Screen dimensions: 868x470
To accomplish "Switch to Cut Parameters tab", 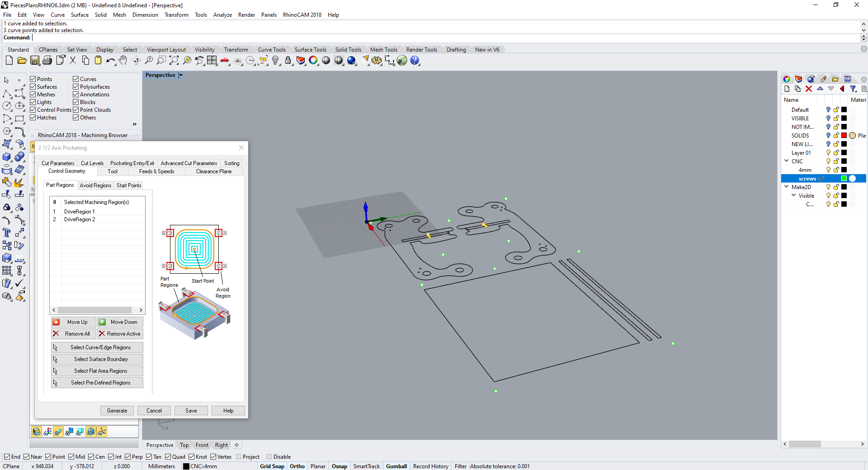I will [58, 163].
